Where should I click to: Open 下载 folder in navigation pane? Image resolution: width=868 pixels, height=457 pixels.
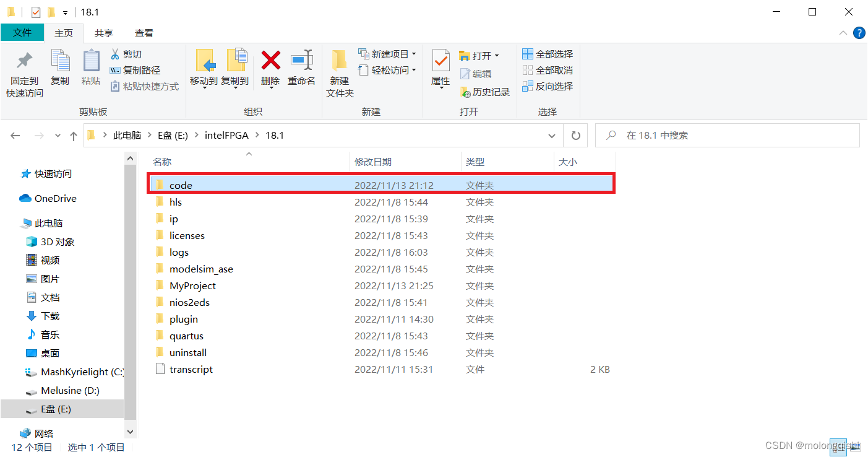tap(43, 316)
